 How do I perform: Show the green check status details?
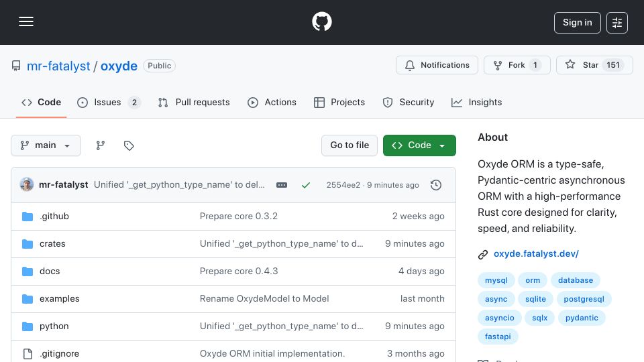(306, 185)
